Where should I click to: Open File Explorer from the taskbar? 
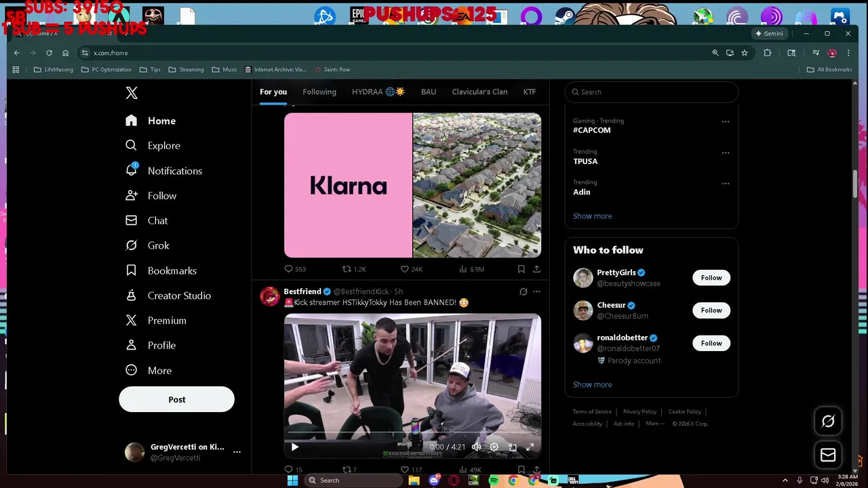pyautogui.click(x=414, y=481)
